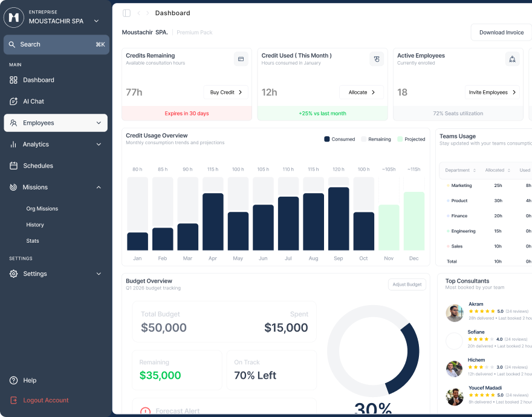Screen dimensions: 532x417
Task: Click Hichem's consultant avatar
Action: click(x=454, y=369)
